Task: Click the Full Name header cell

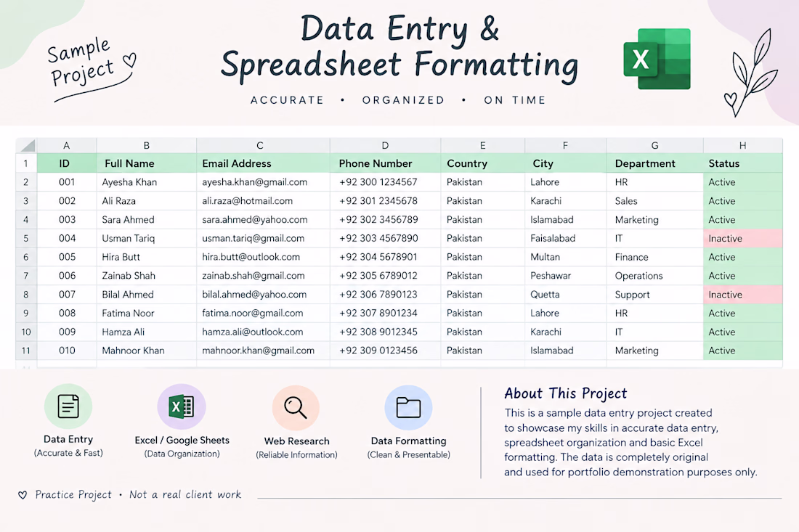Action: 146,163
